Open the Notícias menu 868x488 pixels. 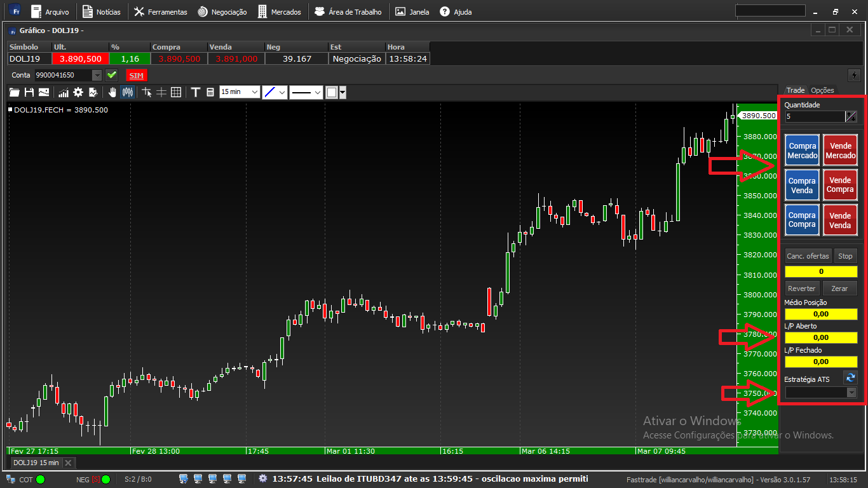[x=102, y=11]
